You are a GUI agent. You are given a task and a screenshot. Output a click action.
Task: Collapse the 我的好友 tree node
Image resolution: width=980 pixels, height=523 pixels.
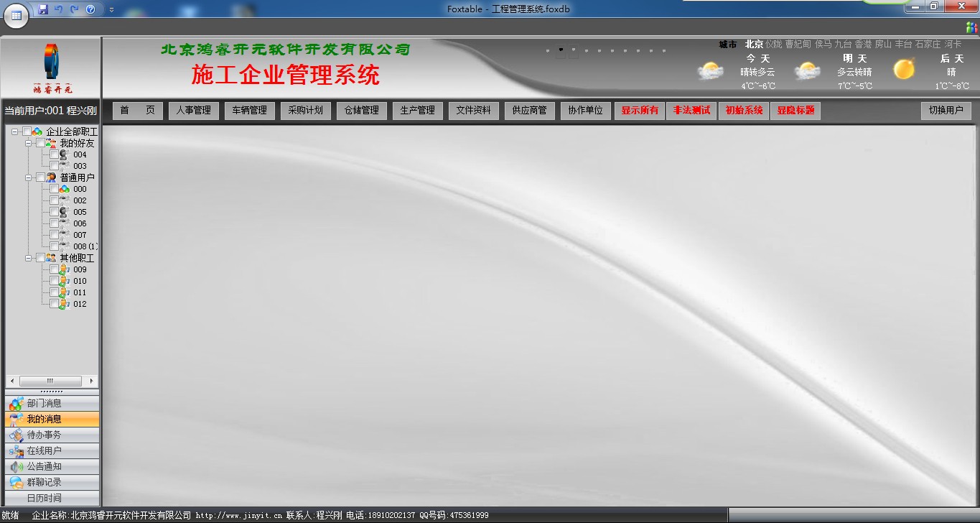[29, 143]
